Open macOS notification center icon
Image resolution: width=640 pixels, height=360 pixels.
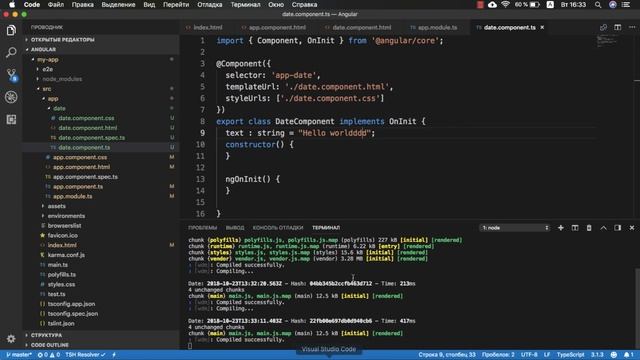626,4
